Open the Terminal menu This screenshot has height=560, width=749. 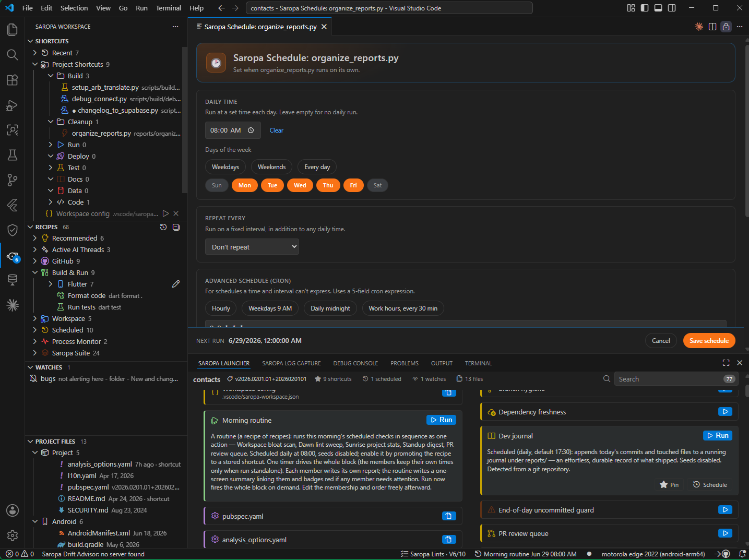point(169,8)
